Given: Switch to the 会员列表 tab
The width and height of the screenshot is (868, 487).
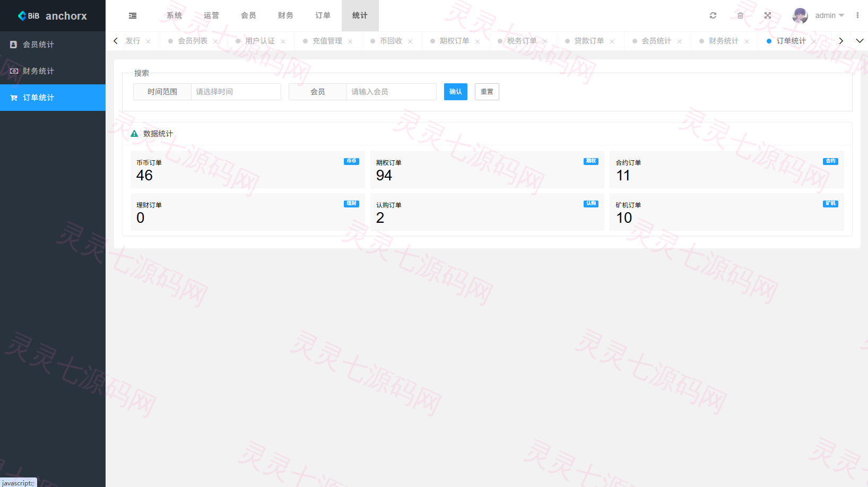Looking at the screenshot, I should [193, 41].
